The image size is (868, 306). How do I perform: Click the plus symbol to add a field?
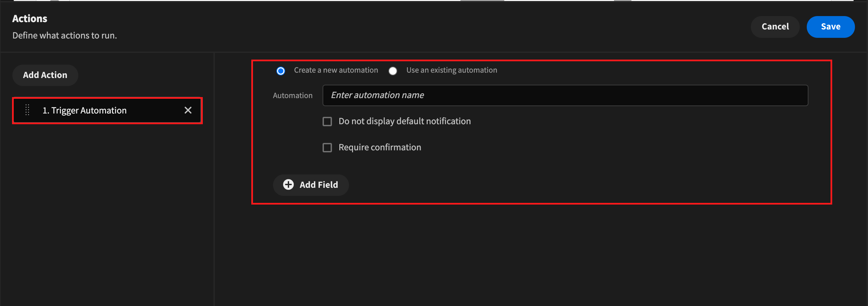click(288, 185)
